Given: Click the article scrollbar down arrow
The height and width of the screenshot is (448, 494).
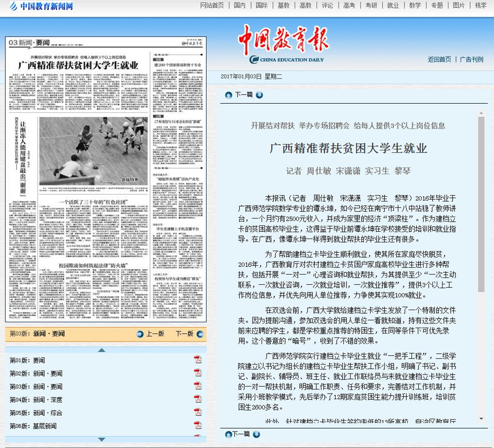Looking at the screenshot, I should (481, 419).
